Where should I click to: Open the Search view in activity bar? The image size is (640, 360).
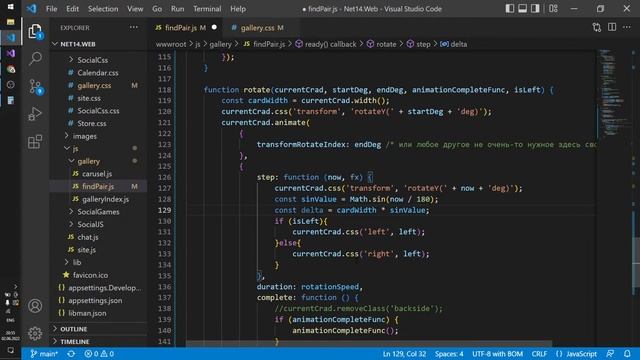click(x=35, y=58)
